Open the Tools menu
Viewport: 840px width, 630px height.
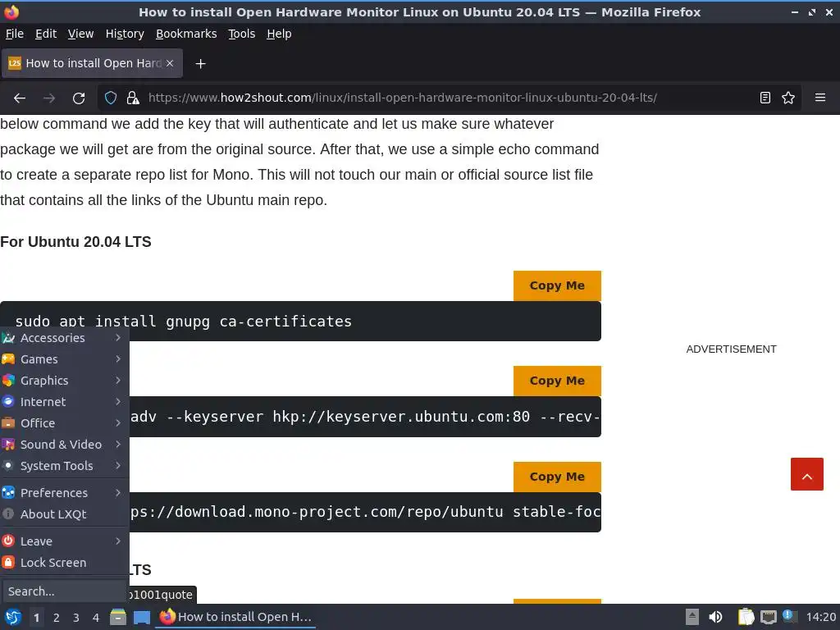tap(242, 34)
